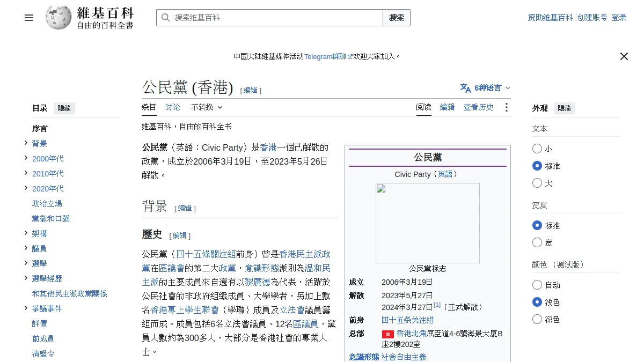Image resolution: width=644 pixels, height=362 pixels.
Task: Open the 不转换 variant dropdown
Action: click(207, 107)
